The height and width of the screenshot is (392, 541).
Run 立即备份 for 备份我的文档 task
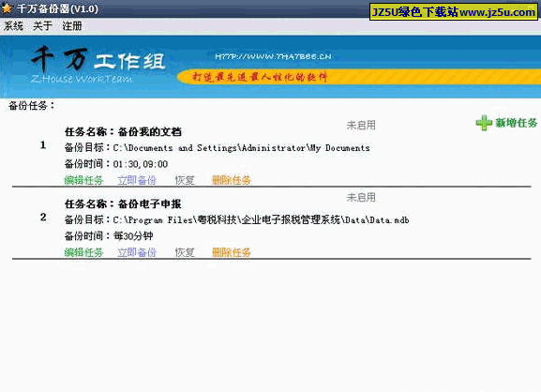coord(137,180)
